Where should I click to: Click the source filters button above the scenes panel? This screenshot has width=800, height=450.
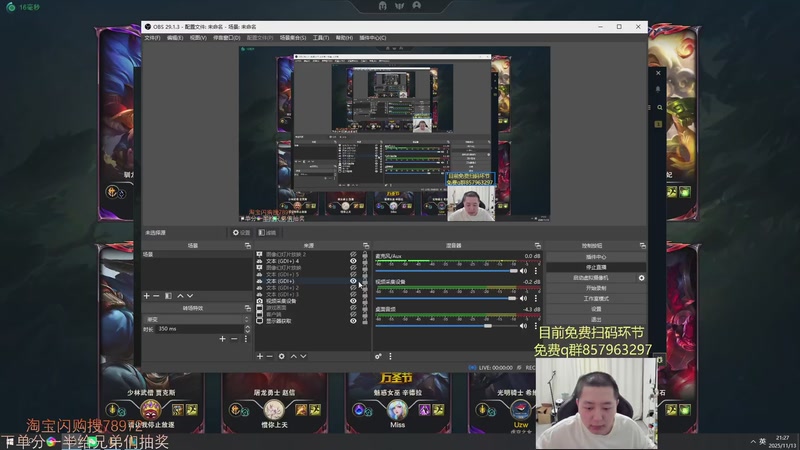(x=267, y=233)
